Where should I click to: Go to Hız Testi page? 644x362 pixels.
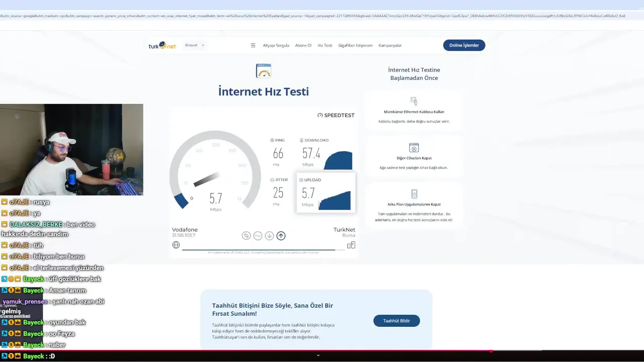point(325,45)
